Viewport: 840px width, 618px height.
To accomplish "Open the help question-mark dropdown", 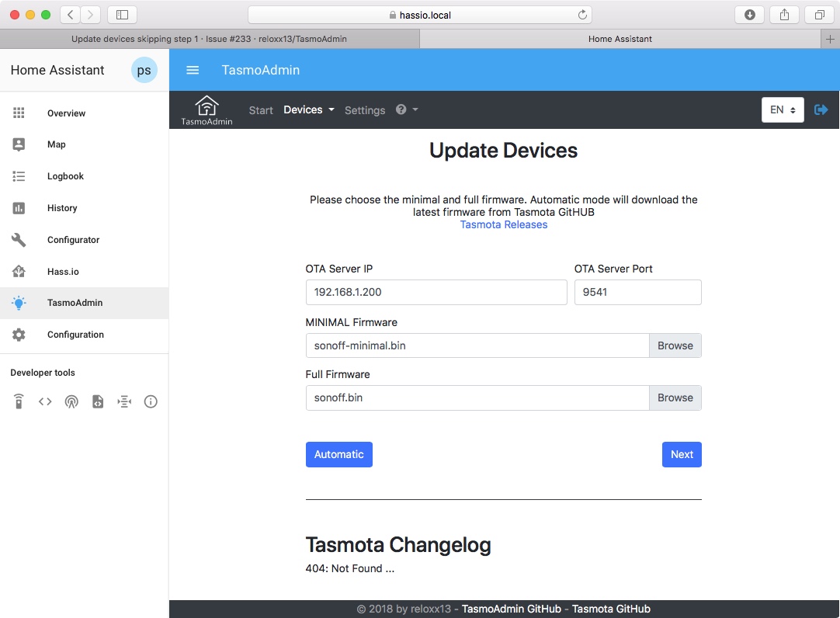I will tap(407, 109).
